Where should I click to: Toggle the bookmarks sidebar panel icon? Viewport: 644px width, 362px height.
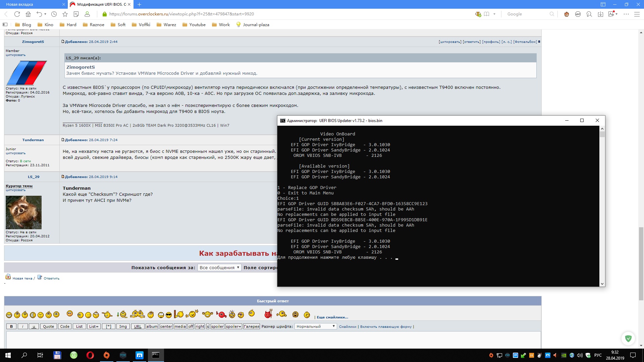(x=5, y=24)
